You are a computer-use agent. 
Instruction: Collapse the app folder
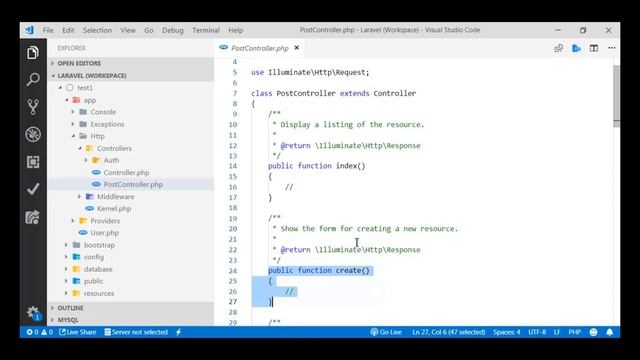(x=130, y=100)
